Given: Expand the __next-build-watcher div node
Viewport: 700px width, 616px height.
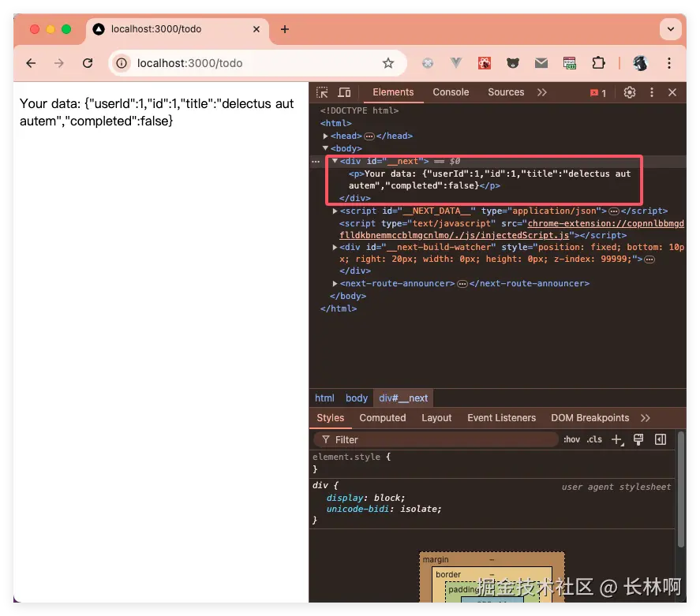Looking at the screenshot, I should pyautogui.click(x=335, y=247).
